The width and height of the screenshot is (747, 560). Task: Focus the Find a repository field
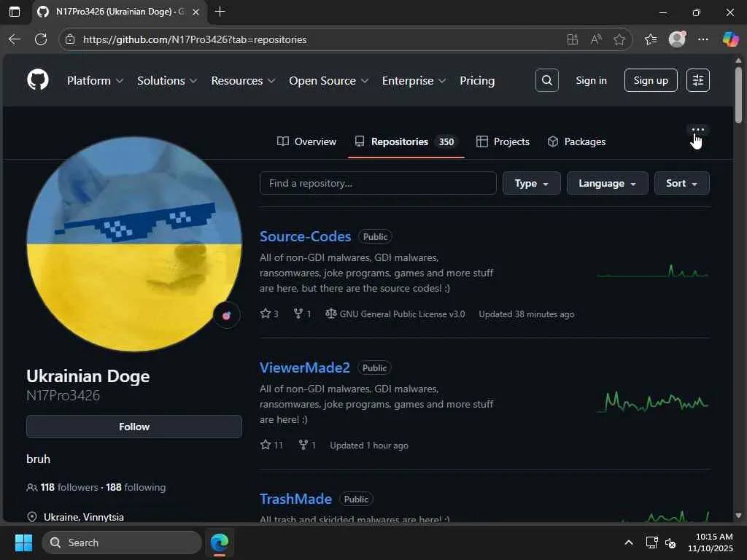coord(378,183)
